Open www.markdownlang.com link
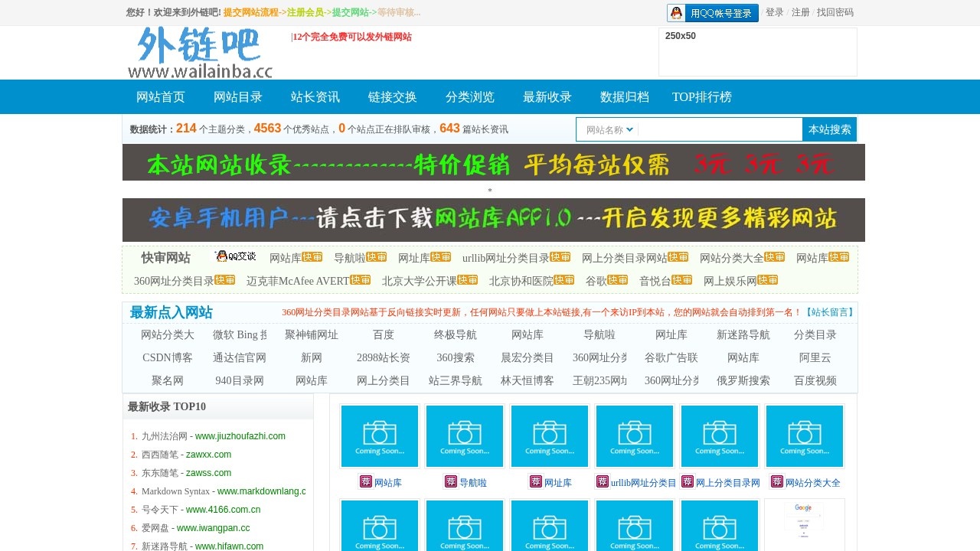980x551 pixels. (262, 491)
